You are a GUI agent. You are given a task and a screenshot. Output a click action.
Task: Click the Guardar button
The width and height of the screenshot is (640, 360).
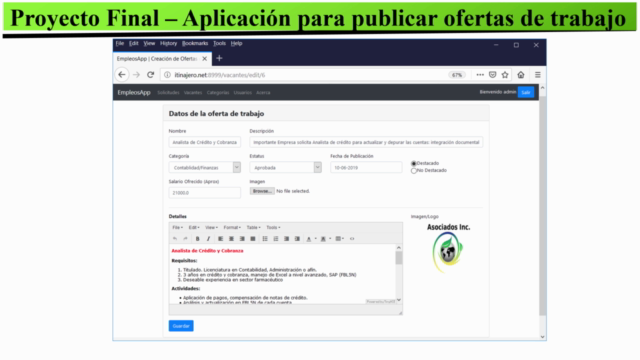pos(181,326)
